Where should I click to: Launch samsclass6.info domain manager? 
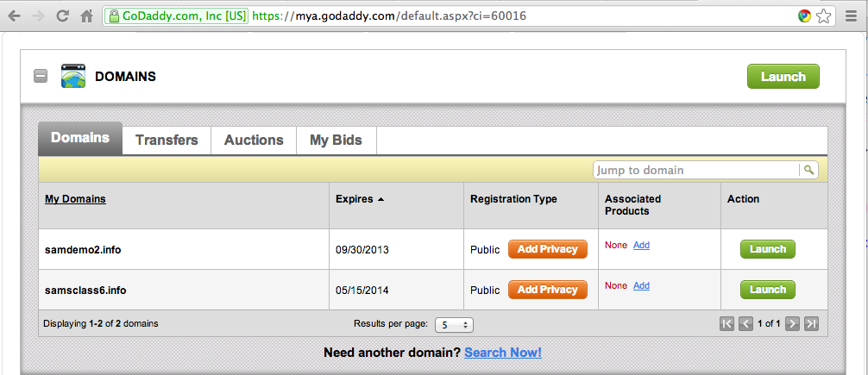767,290
